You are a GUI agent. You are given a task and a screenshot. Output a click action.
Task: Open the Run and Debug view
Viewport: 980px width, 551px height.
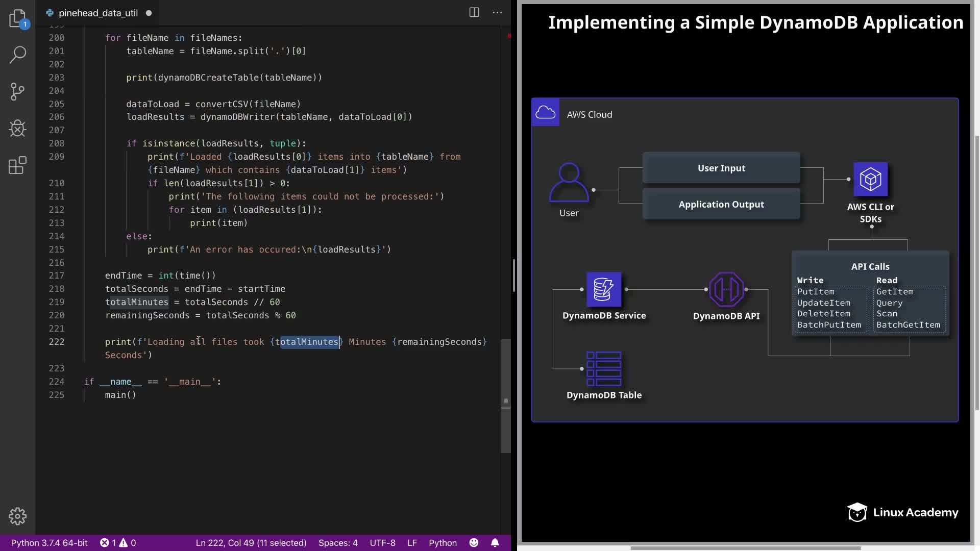pyautogui.click(x=17, y=129)
